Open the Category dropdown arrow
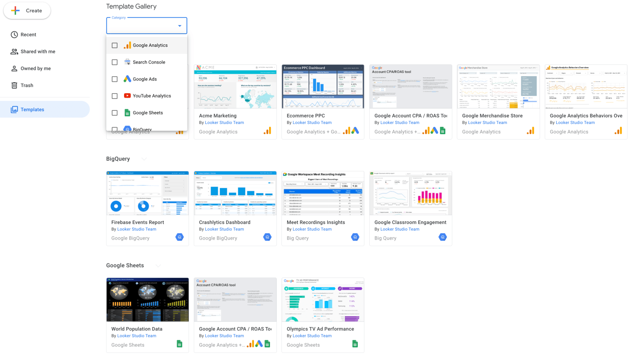 180,25
